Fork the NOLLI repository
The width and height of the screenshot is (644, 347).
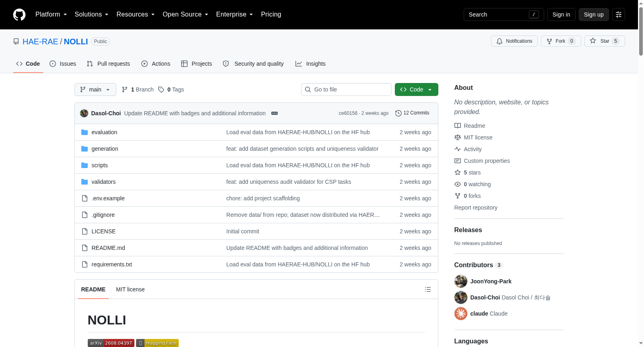pos(561,41)
